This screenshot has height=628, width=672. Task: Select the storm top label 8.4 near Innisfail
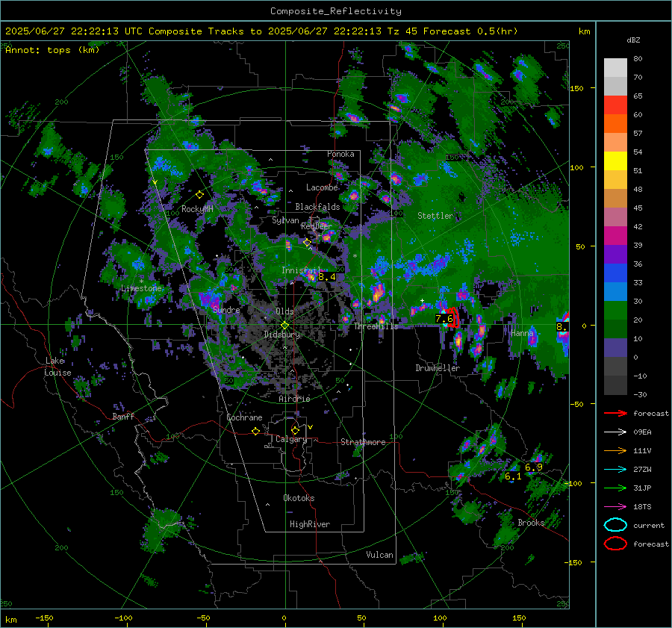326,277
